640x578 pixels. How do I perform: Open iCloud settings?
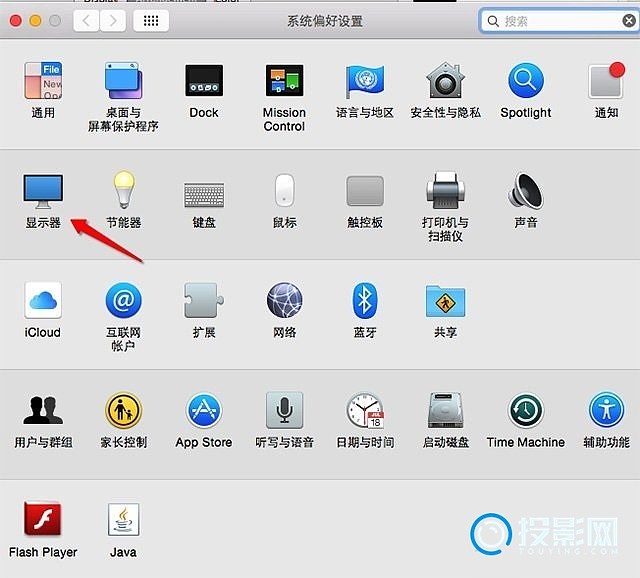(43, 300)
